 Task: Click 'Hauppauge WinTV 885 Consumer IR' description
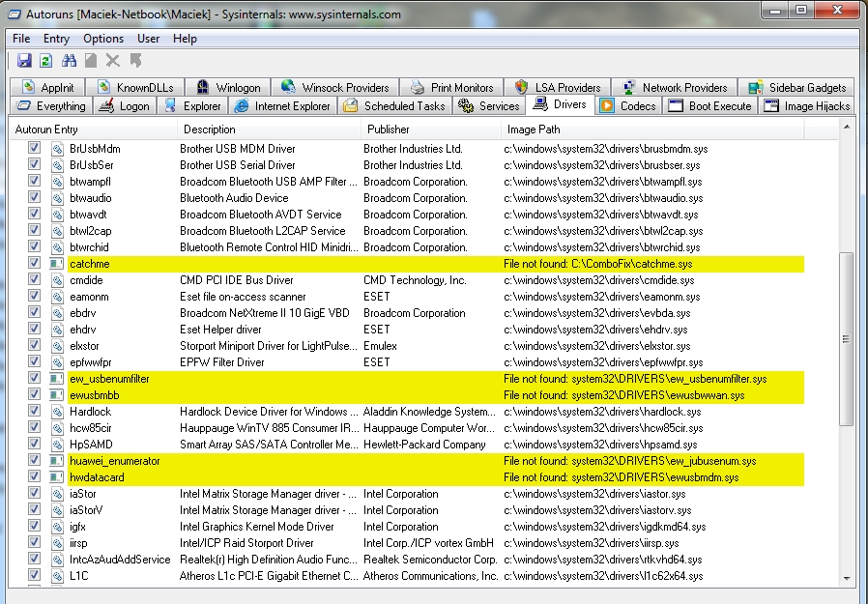click(269, 428)
